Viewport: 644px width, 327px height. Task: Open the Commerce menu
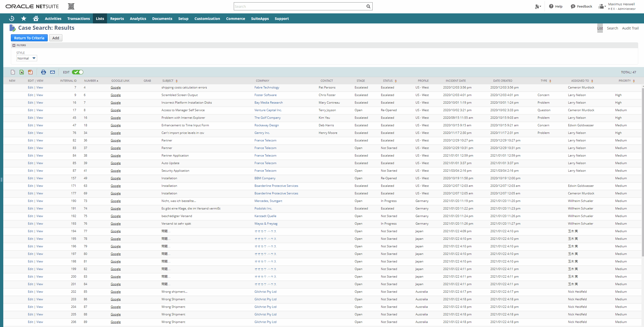(x=236, y=18)
